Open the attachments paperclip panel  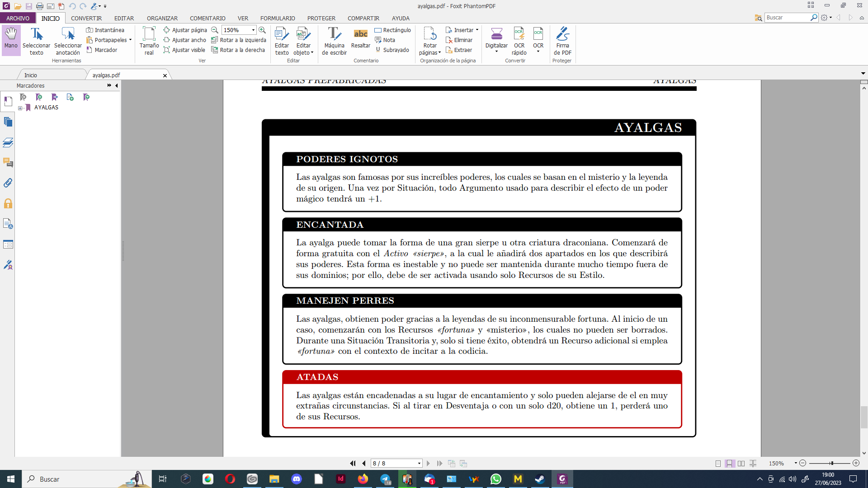[x=8, y=183]
